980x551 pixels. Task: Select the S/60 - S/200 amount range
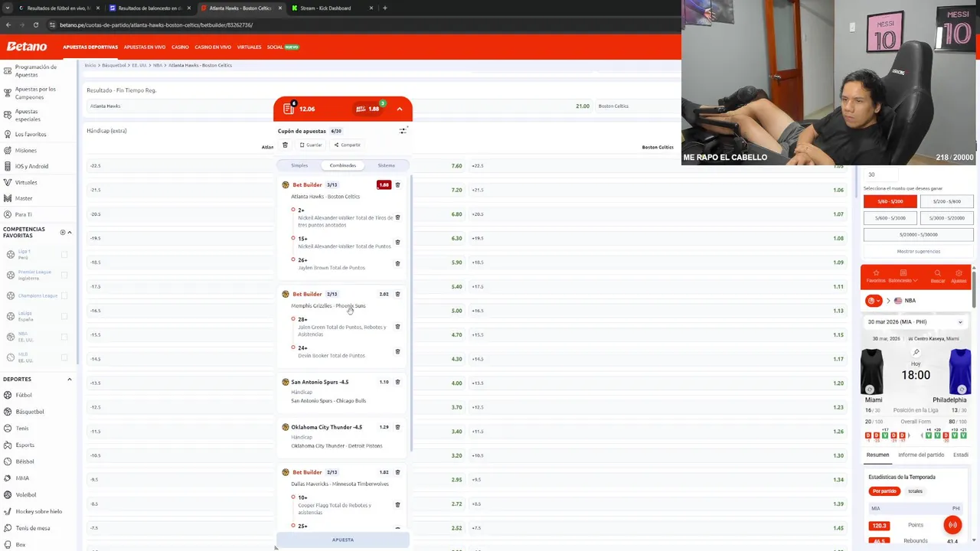[x=890, y=201]
